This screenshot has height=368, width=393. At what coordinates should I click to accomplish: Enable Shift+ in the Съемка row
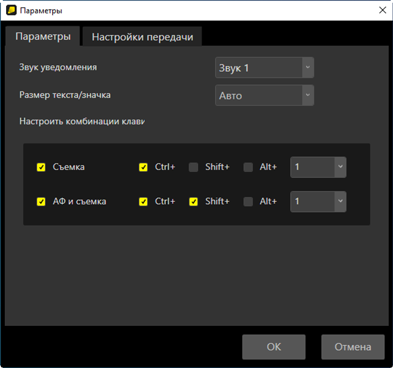pos(193,167)
